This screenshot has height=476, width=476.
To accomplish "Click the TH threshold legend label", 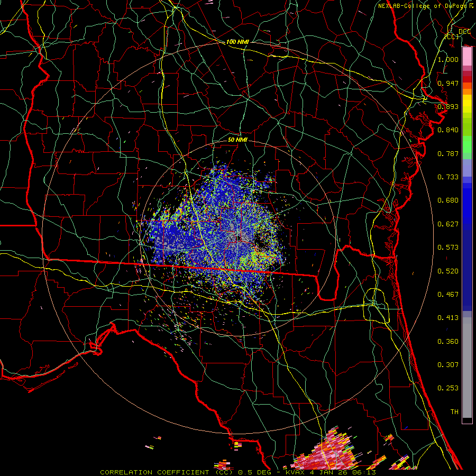I will click(x=454, y=412).
